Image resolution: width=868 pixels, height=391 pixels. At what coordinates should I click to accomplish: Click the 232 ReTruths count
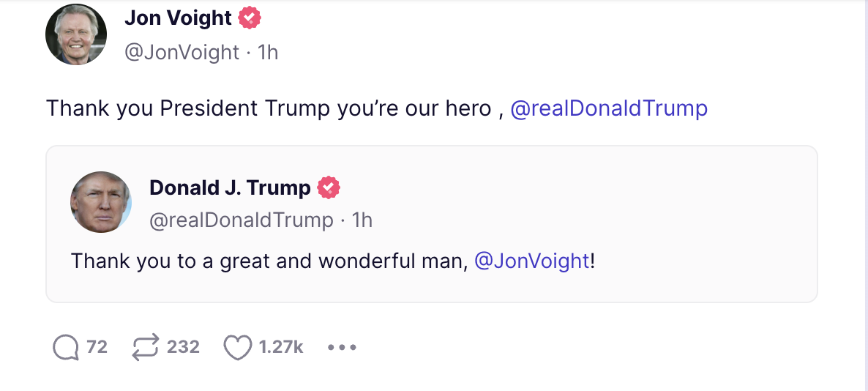pyautogui.click(x=183, y=347)
